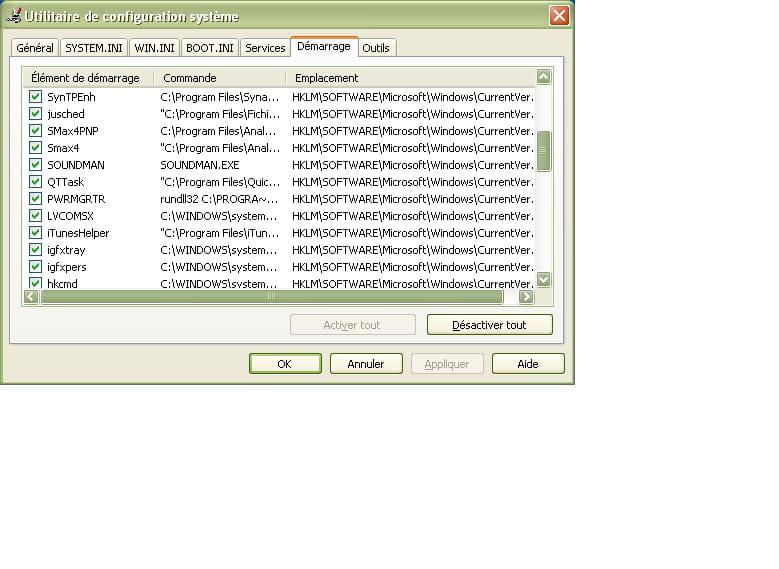Disable SOUNDMAN at startup
The width and height of the screenshot is (779, 569).
[35, 164]
